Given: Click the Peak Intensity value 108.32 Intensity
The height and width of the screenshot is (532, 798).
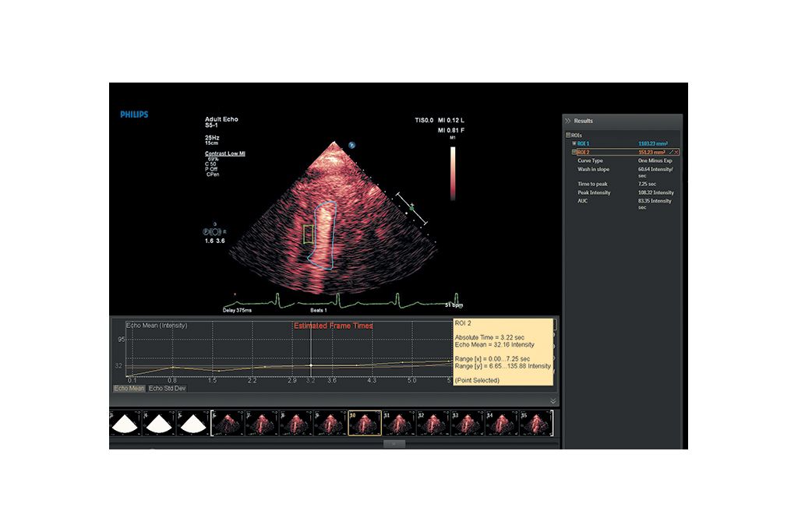Looking at the screenshot, I should pyautogui.click(x=656, y=192).
